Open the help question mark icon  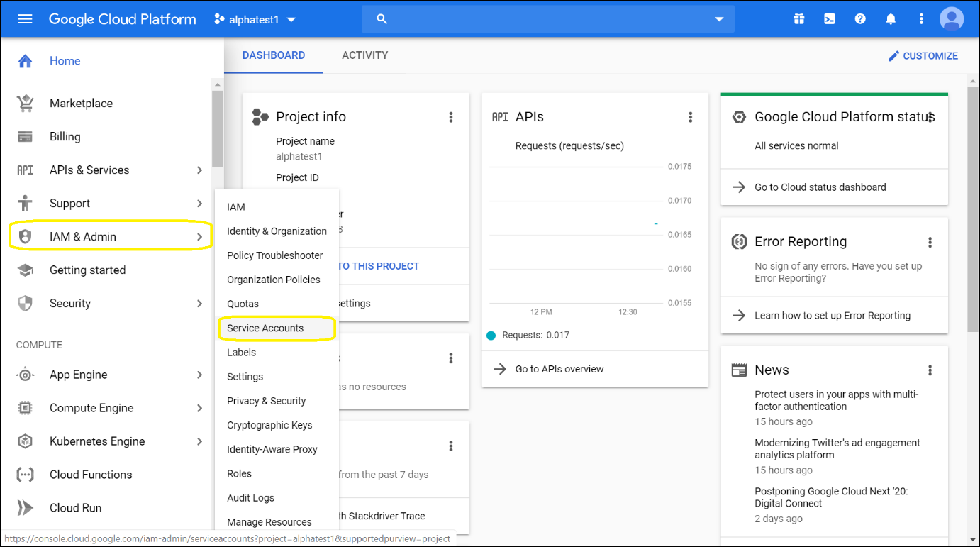point(860,19)
